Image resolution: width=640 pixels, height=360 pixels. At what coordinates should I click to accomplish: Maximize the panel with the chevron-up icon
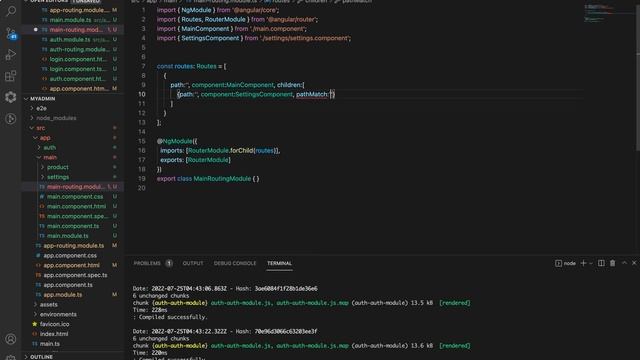624,263
